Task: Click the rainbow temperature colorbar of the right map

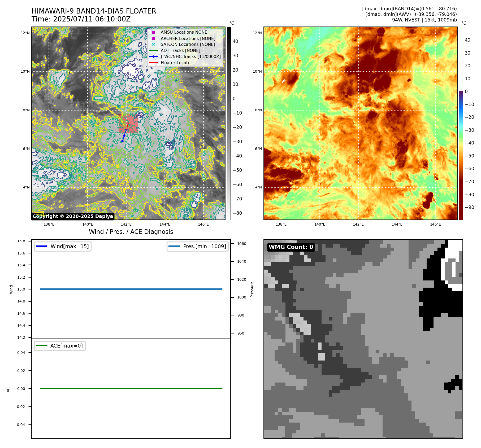Action: coord(461,123)
